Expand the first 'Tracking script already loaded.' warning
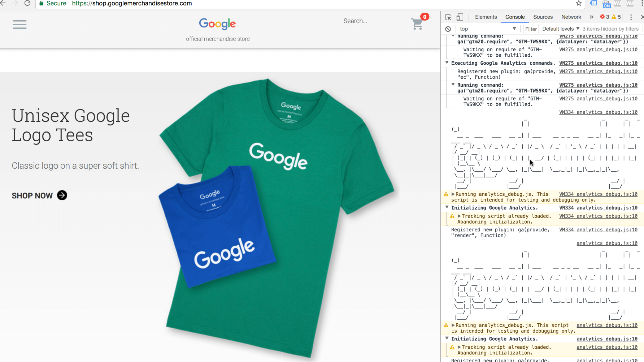The image size is (644, 362). pyautogui.click(x=459, y=216)
